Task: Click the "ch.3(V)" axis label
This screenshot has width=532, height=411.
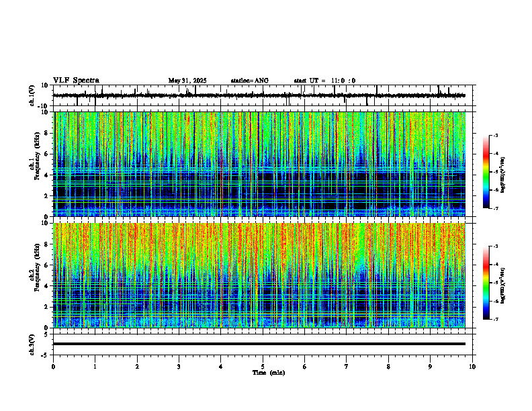Action: pyautogui.click(x=32, y=345)
